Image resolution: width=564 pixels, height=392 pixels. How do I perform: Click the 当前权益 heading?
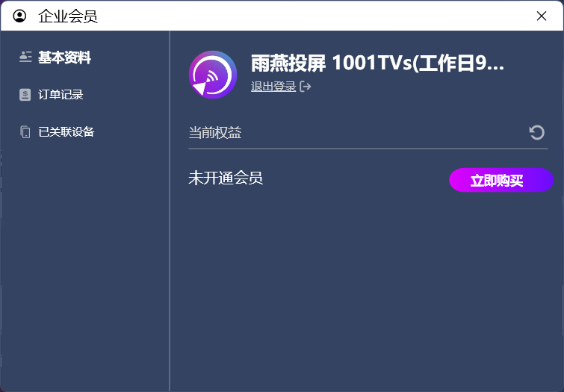pyautogui.click(x=214, y=133)
